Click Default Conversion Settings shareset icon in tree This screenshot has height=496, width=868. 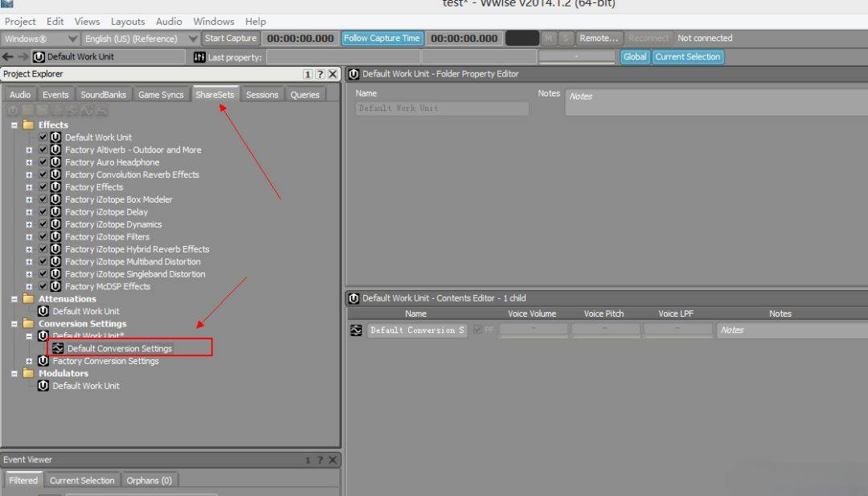click(58, 348)
